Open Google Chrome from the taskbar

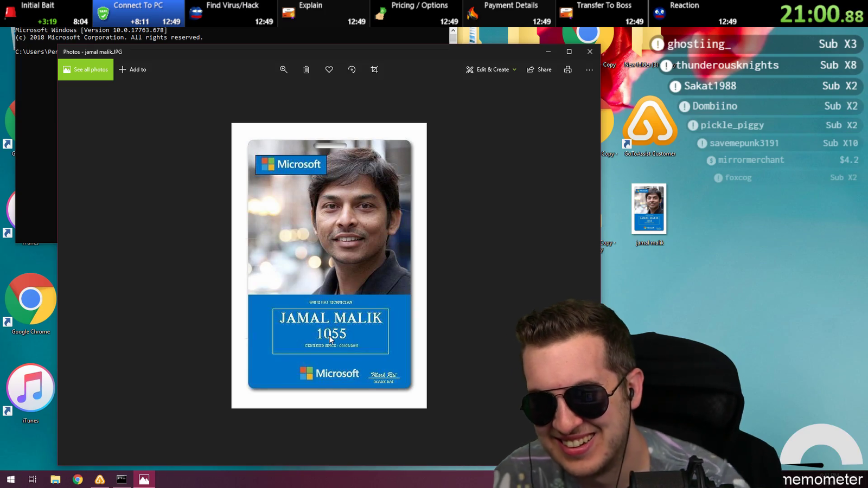click(x=78, y=479)
